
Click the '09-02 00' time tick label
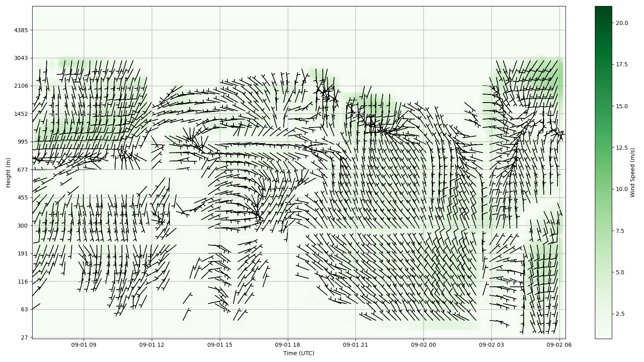[423, 345]
